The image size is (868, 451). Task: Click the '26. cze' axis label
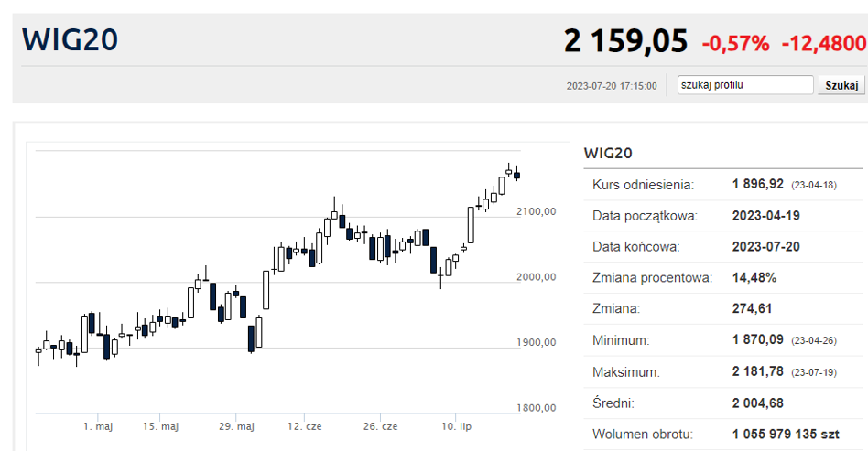(380, 426)
